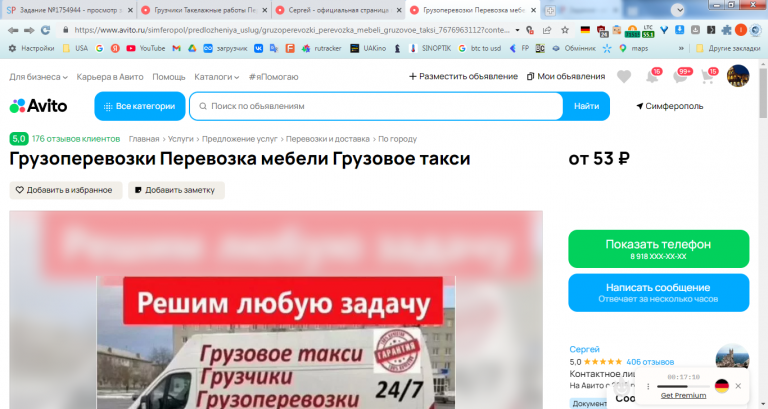Open the maps bookmark
Screen dimensions: 768x409
click(633, 48)
